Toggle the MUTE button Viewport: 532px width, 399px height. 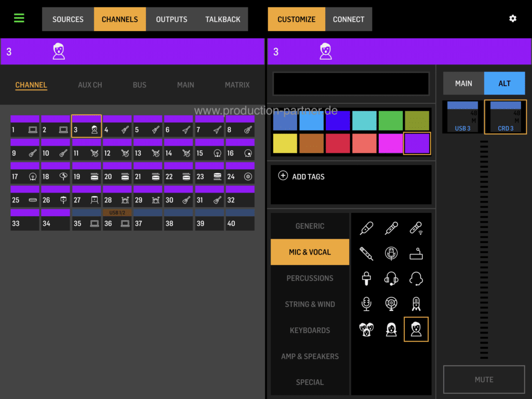[x=484, y=380]
